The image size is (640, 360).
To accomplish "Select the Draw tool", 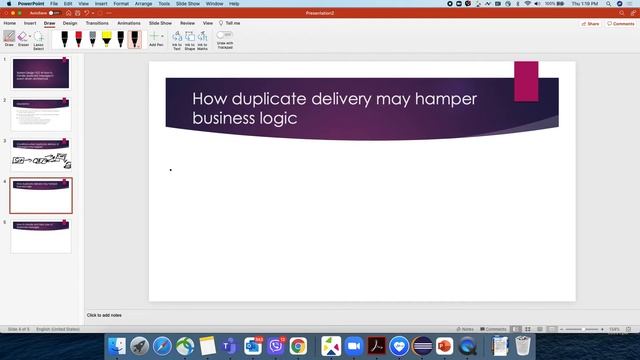I will point(9,39).
